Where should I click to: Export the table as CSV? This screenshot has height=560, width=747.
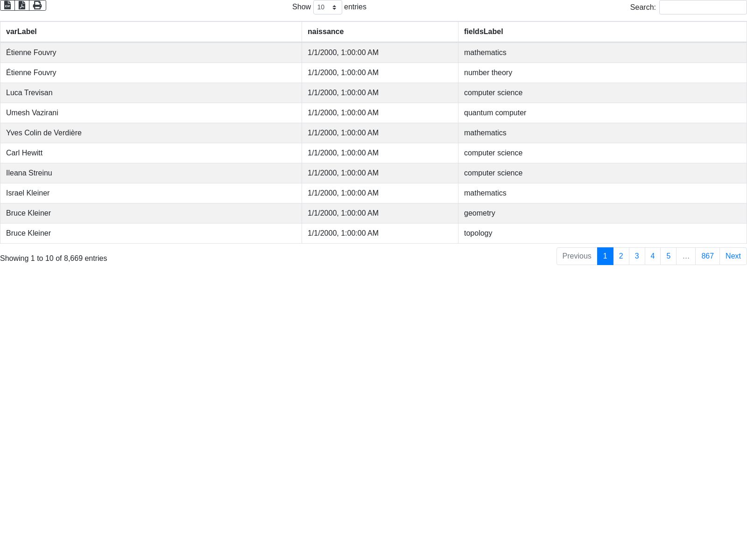(x=7, y=5)
